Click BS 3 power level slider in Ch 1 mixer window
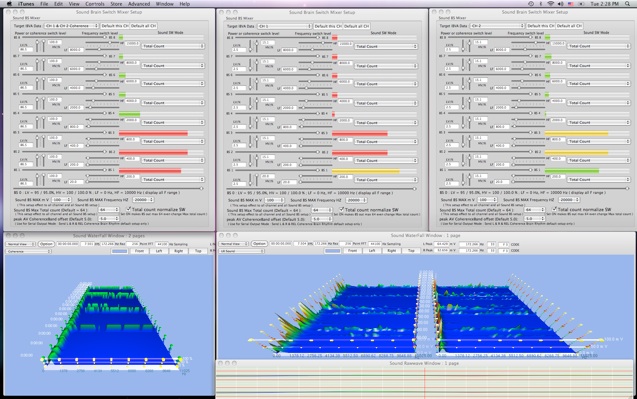Image resolution: width=637 pixels, height=399 pixels. pos(277,132)
